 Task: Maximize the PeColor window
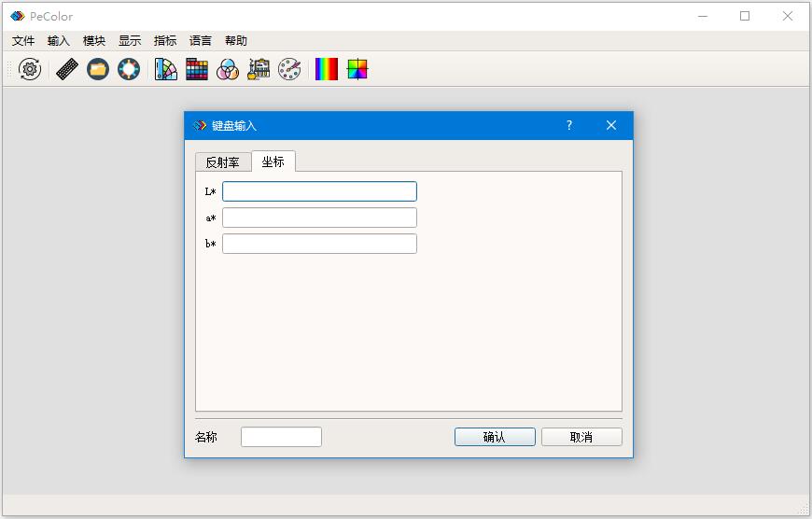(745, 16)
